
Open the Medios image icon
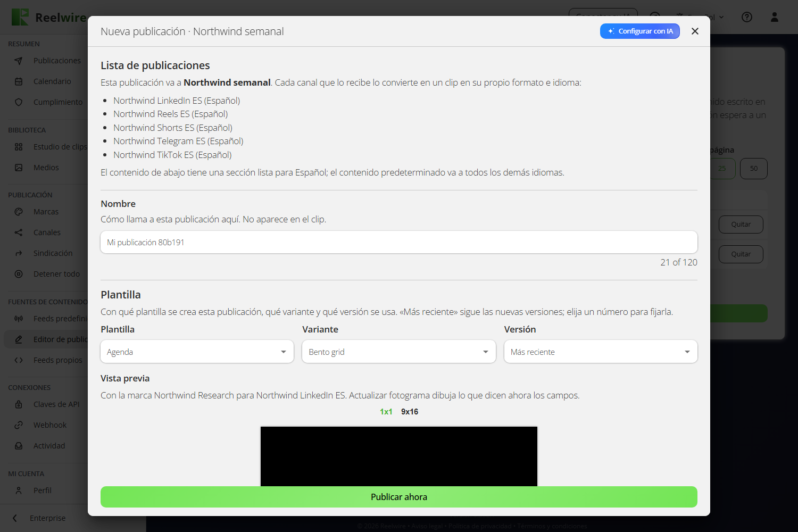tap(19, 168)
